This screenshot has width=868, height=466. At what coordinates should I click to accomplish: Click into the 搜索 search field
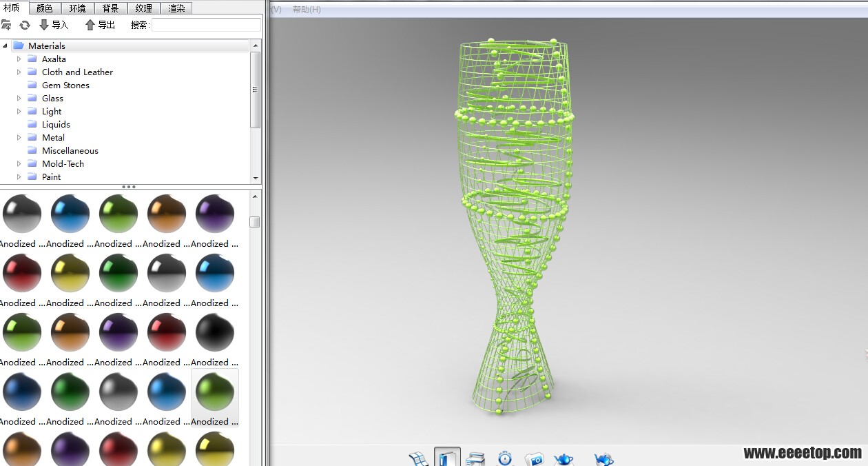(x=206, y=25)
